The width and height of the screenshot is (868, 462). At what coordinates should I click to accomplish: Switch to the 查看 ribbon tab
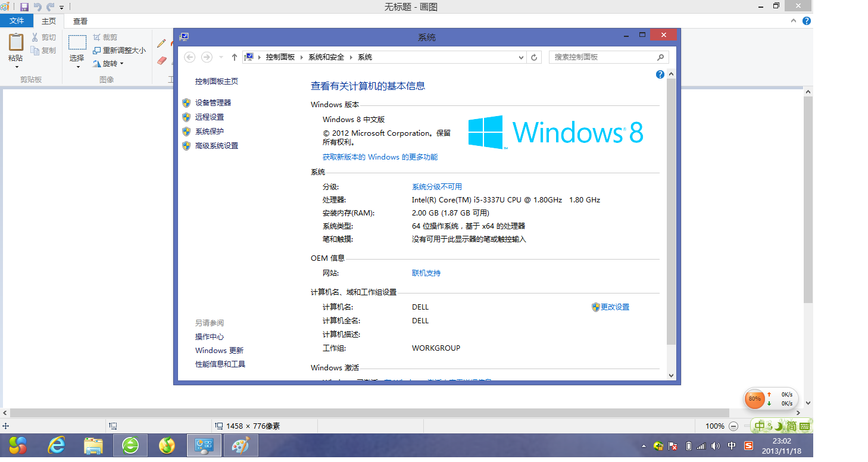80,21
